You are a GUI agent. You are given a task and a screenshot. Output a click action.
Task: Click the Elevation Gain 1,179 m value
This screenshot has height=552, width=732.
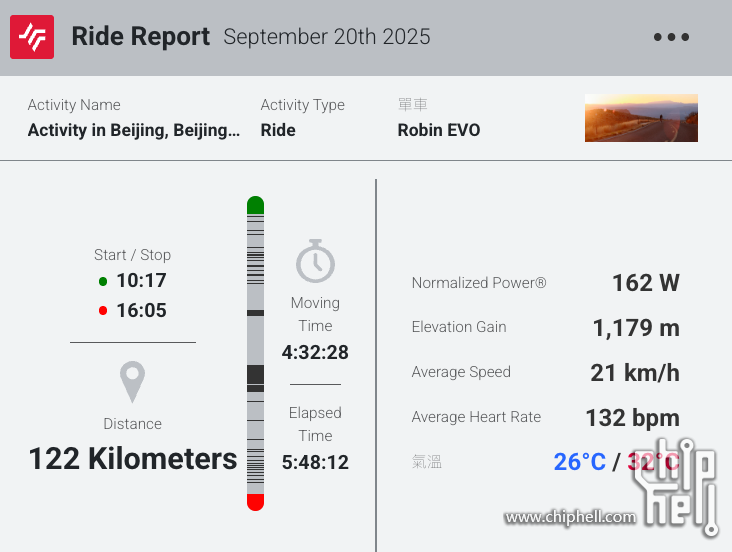pos(636,327)
